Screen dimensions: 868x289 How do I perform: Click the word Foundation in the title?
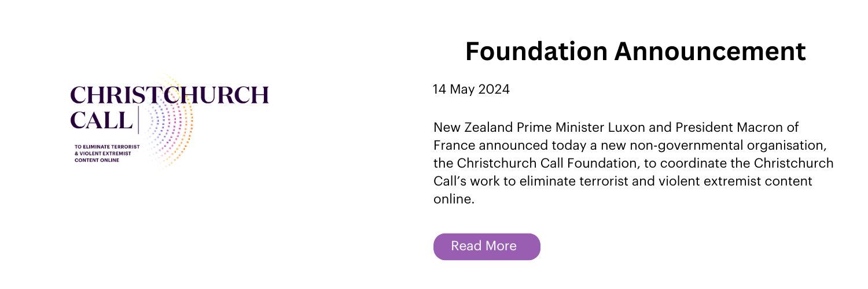[x=536, y=51]
